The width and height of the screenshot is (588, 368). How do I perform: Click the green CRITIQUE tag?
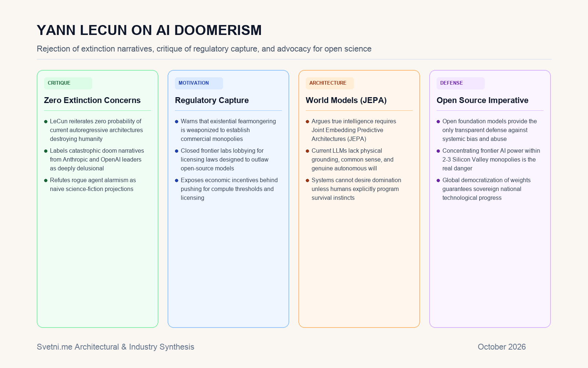(x=68, y=83)
